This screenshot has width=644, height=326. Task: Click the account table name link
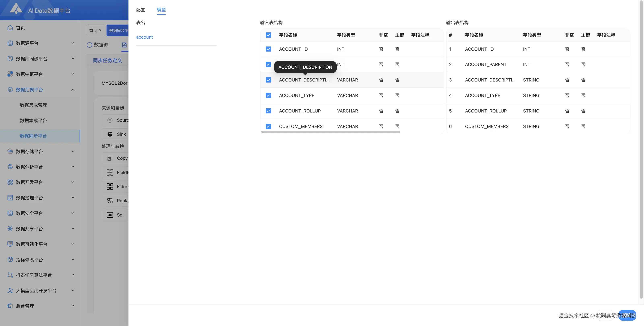pos(145,37)
